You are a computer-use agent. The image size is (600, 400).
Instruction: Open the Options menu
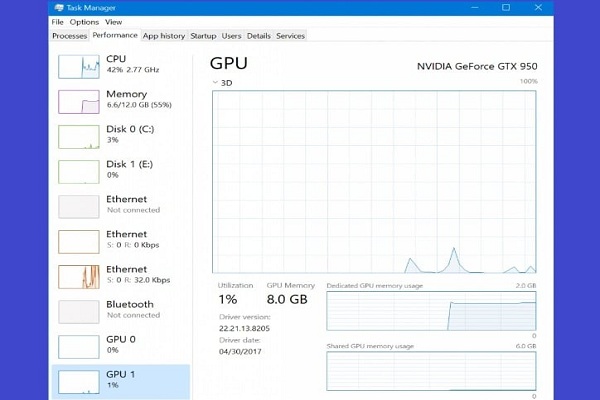pos(84,22)
